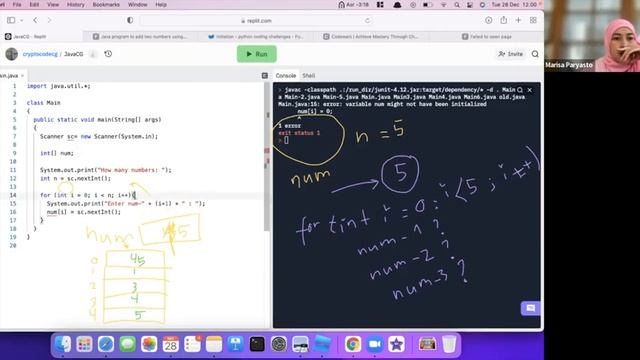
Task: Switch to the JavaCG - Replit browser tab
Action: (x=41, y=36)
